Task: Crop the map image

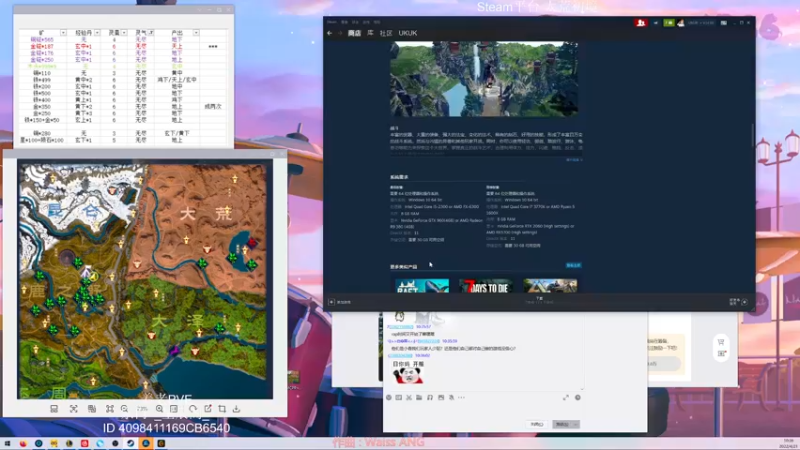Action: point(222,409)
